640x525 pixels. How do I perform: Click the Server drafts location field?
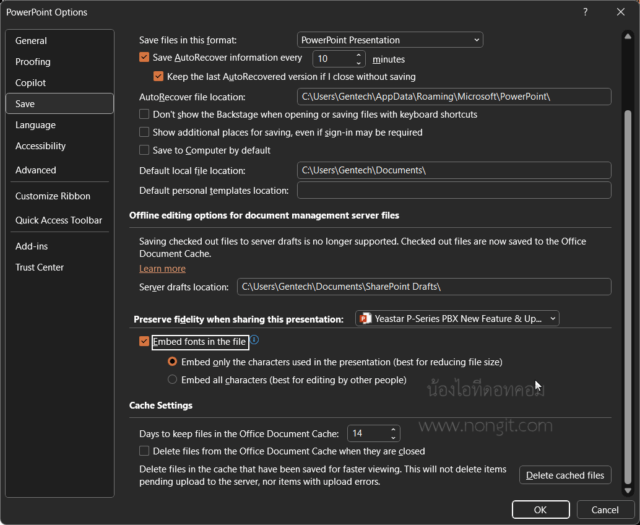pyautogui.click(x=424, y=287)
